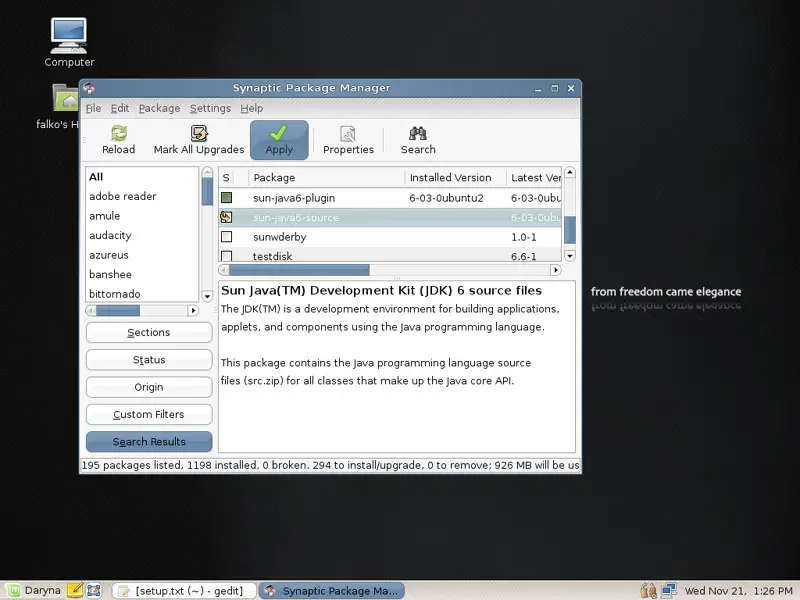Mark the checkbox for sunwderby
The width and height of the screenshot is (800, 600).
(227, 237)
